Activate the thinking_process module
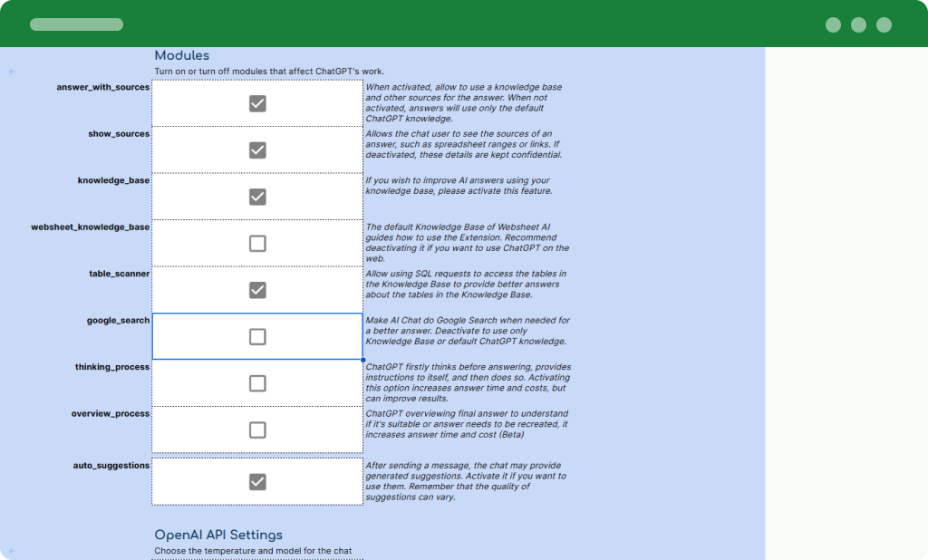The height and width of the screenshot is (560, 928). pos(257,382)
